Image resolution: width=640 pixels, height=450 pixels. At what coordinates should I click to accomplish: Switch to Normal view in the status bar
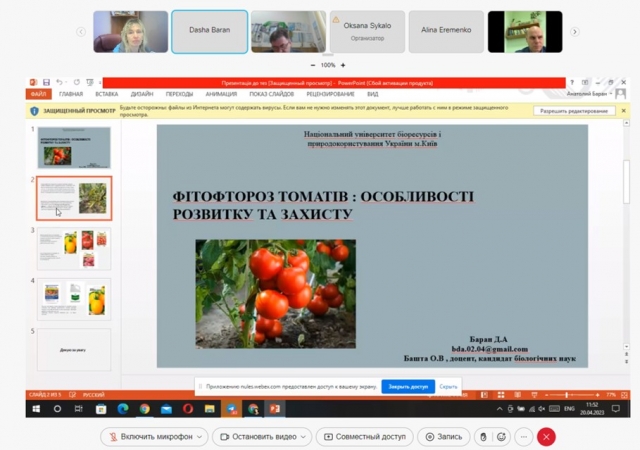point(484,395)
